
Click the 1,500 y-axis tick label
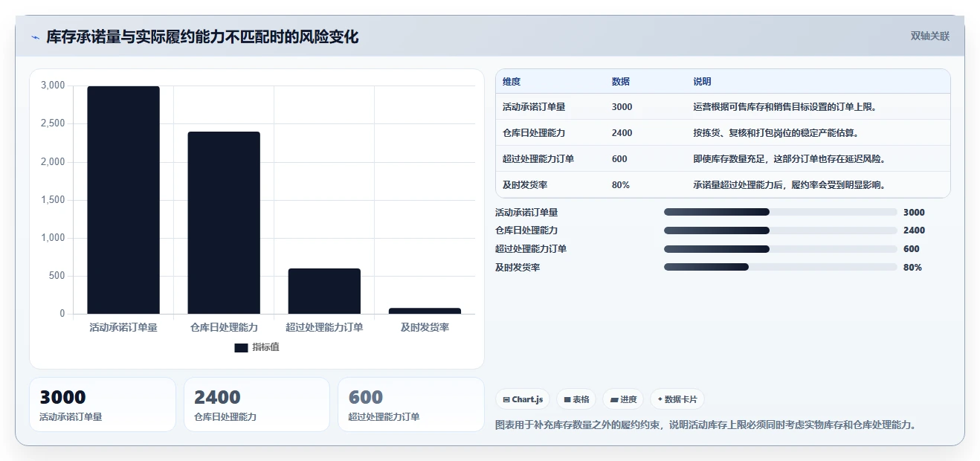click(53, 200)
